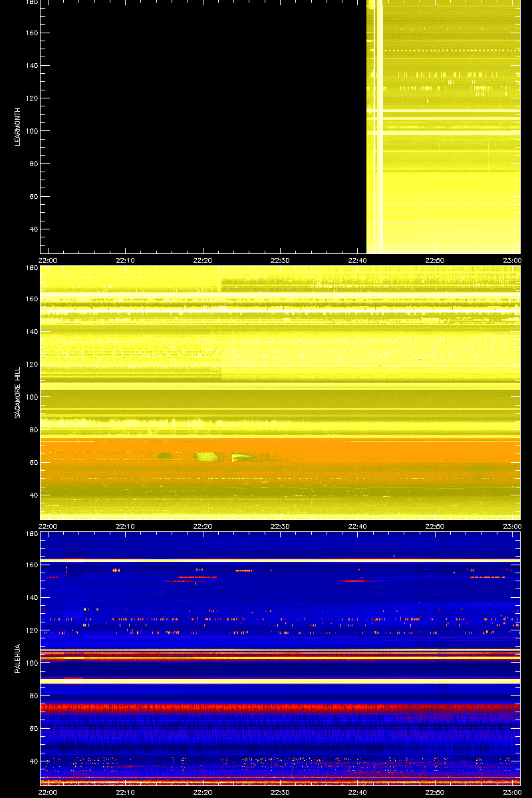Select the 40 value on Sagamore Hill axis

33,495
